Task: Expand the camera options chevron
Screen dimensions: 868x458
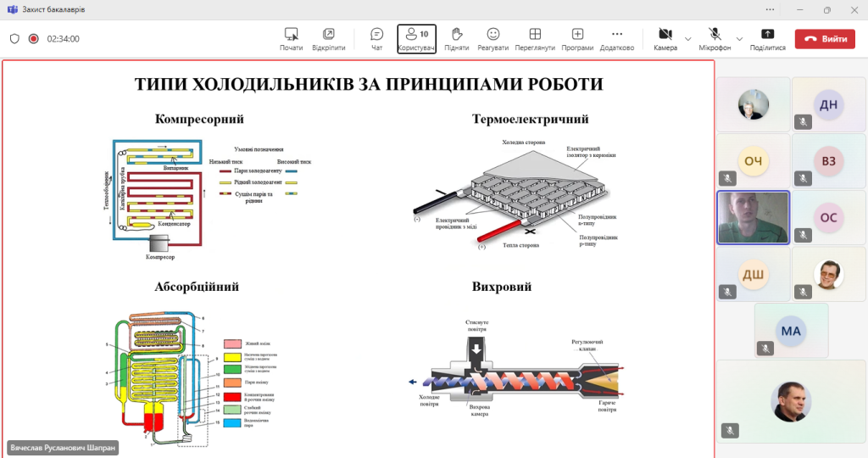Action: [688, 38]
